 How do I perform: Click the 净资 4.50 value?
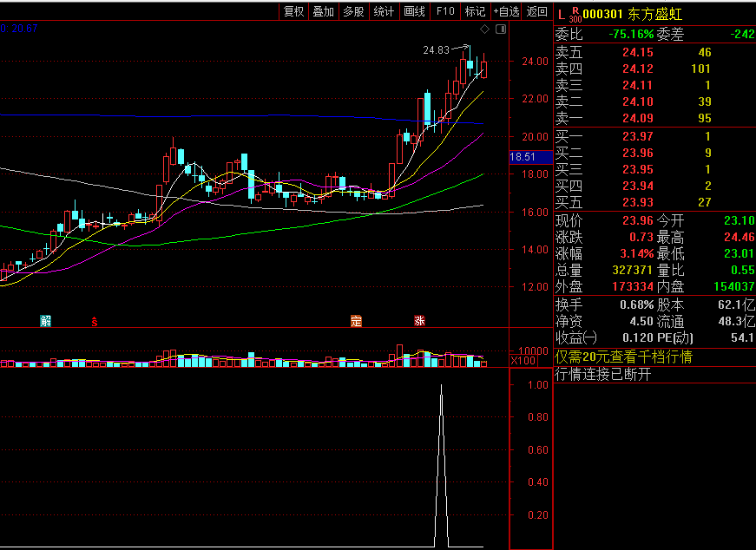click(641, 322)
